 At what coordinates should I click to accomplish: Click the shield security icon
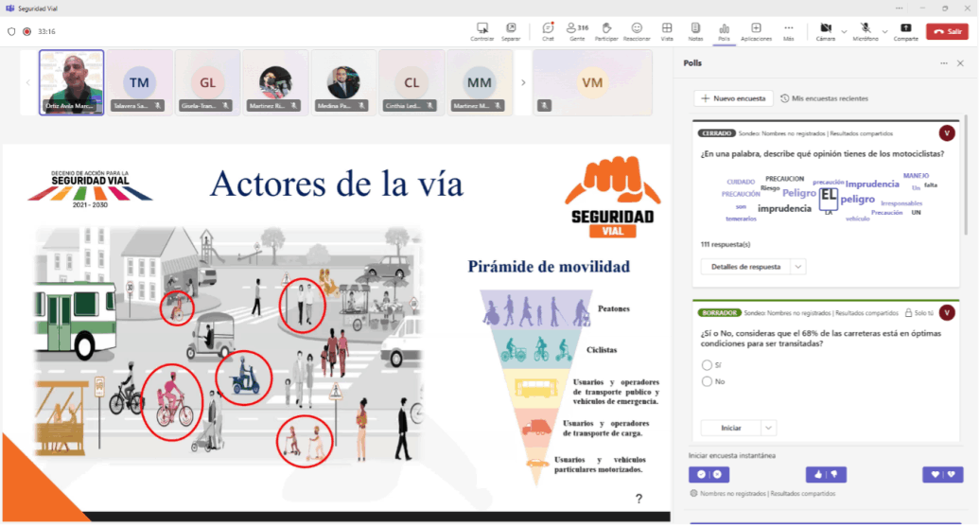[x=11, y=31]
